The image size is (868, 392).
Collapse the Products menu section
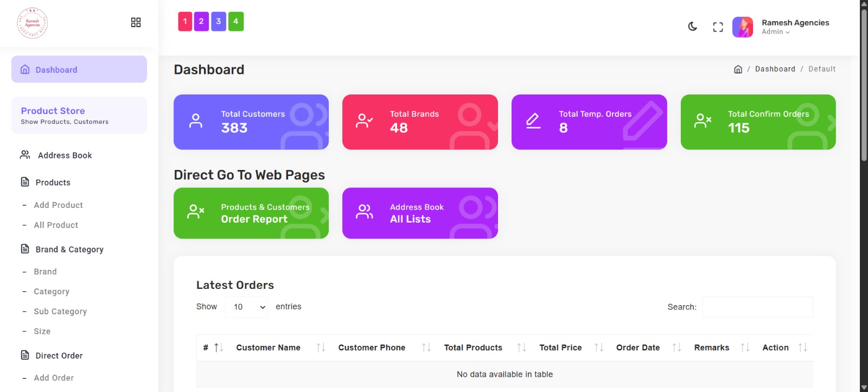point(53,182)
